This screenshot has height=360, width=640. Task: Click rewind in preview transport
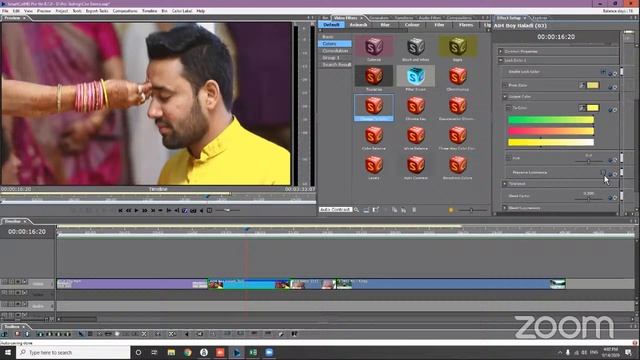click(128, 210)
